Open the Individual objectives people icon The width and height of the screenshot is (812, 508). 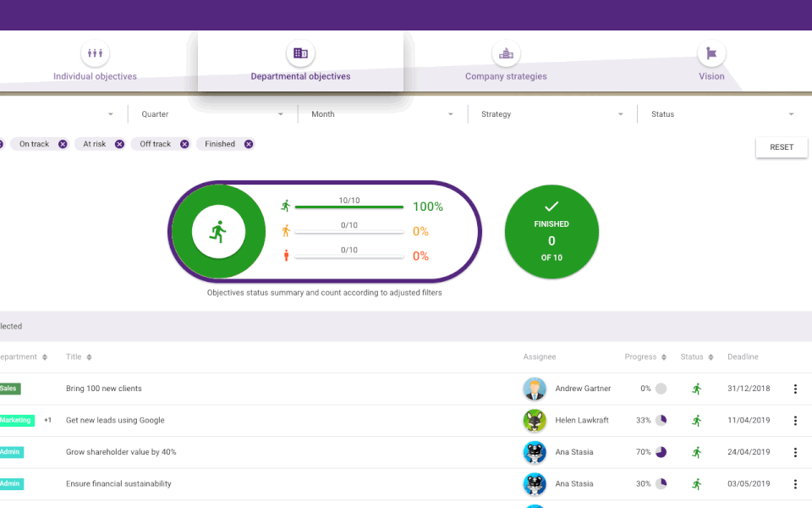[95, 52]
